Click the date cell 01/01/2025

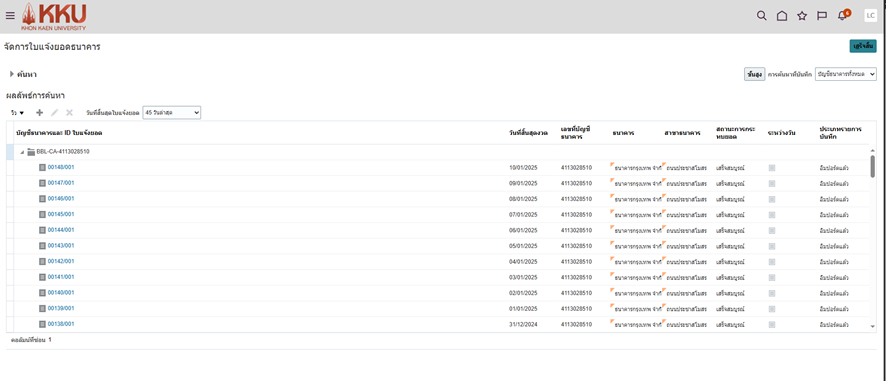(523, 309)
